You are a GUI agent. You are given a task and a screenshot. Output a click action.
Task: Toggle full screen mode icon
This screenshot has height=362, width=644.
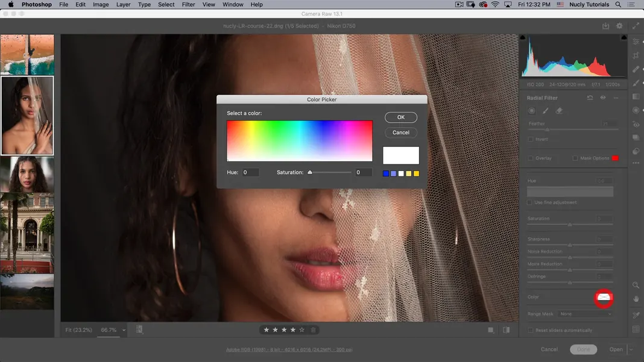click(x=636, y=26)
